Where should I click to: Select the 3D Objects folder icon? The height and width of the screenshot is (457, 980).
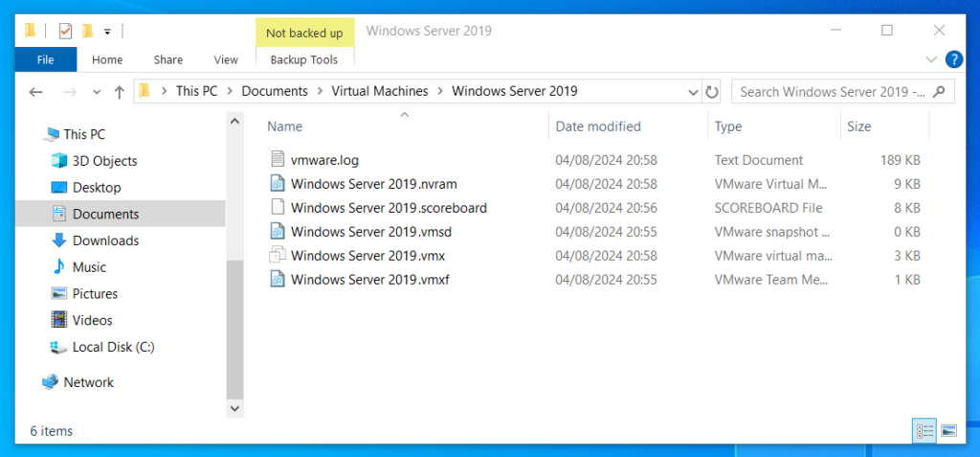(x=58, y=161)
